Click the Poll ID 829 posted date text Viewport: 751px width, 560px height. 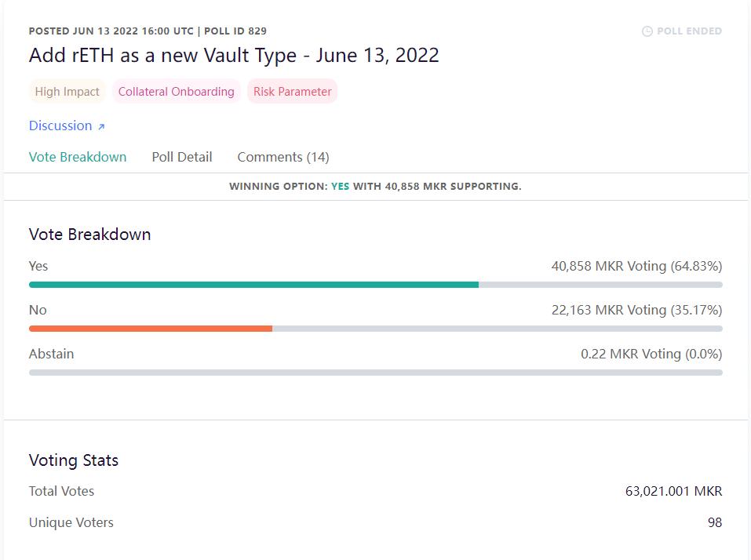tap(148, 31)
